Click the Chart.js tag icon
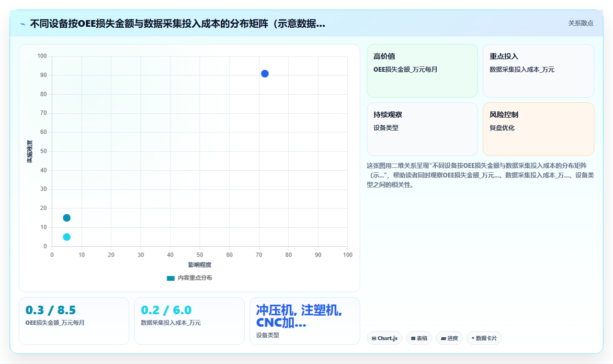Image resolution: width=613 pixels, height=364 pixels. (x=374, y=338)
